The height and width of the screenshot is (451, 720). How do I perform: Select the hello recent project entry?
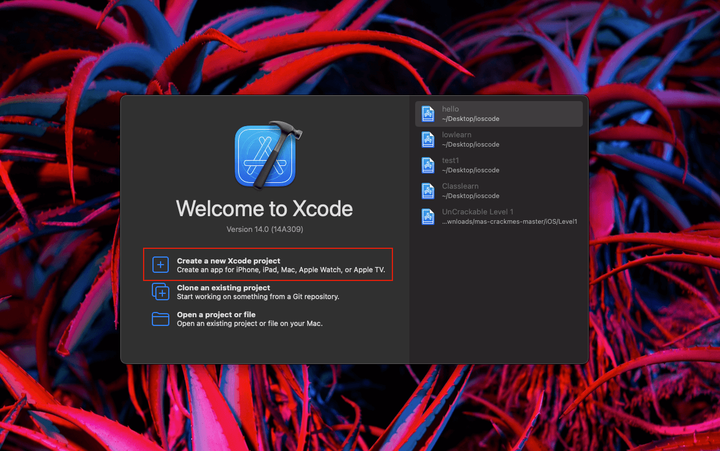[499, 114]
